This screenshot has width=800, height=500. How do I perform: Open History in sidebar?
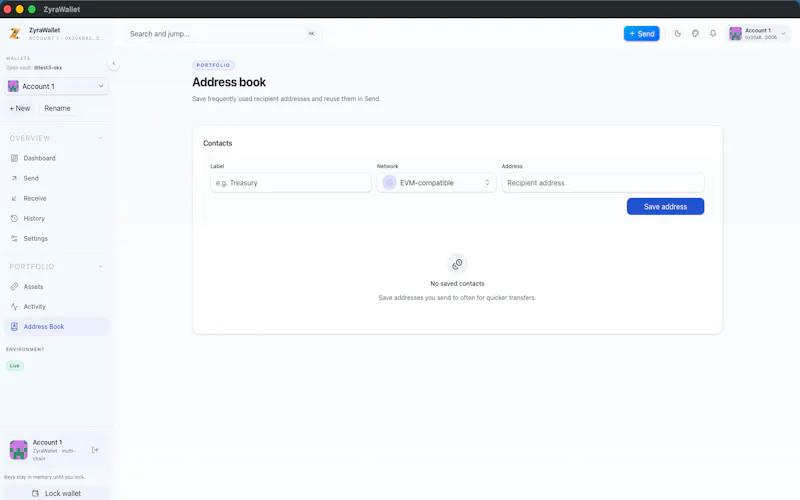coord(57,218)
